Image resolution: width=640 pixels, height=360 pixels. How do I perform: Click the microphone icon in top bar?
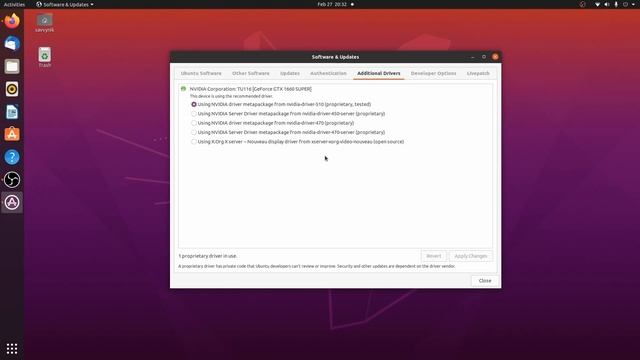coord(616,4)
